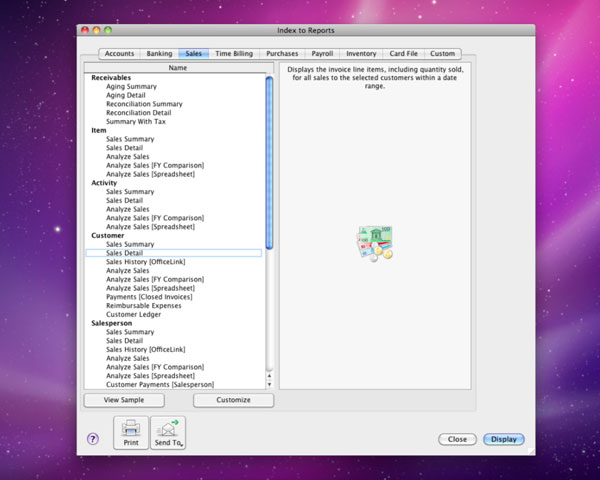This screenshot has width=600, height=480.
Task: Select Analyze Sales [FY Comparison] under Activity
Action: pos(155,218)
